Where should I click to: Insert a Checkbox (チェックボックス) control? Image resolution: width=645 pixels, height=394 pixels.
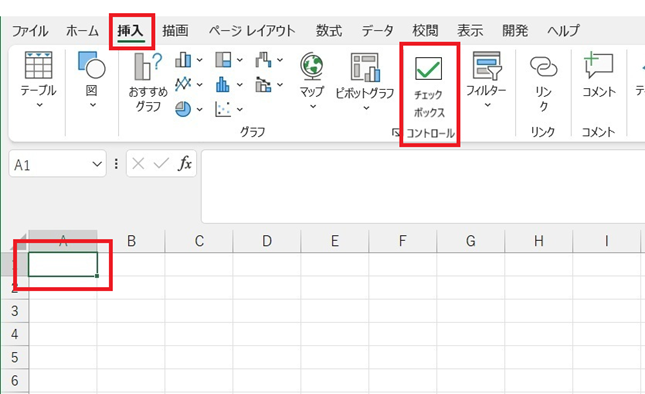pos(429,86)
